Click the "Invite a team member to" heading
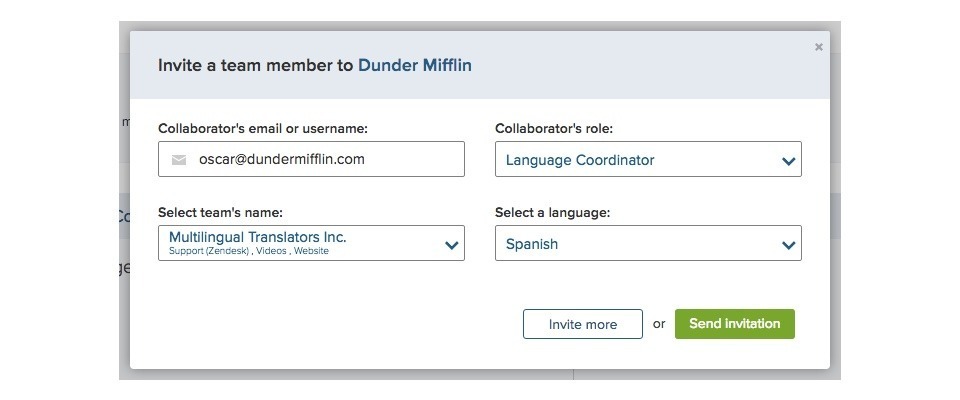The image size is (960, 400). click(x=255, y=65)
